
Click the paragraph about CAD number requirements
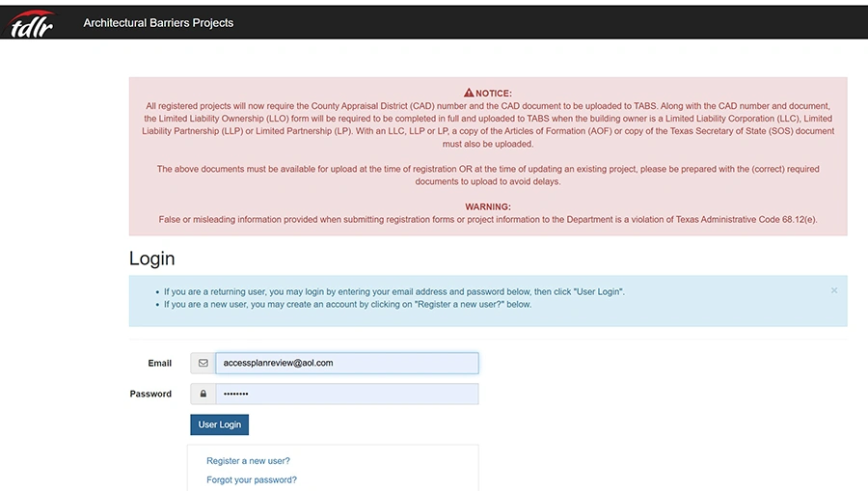tap(488, 124)
